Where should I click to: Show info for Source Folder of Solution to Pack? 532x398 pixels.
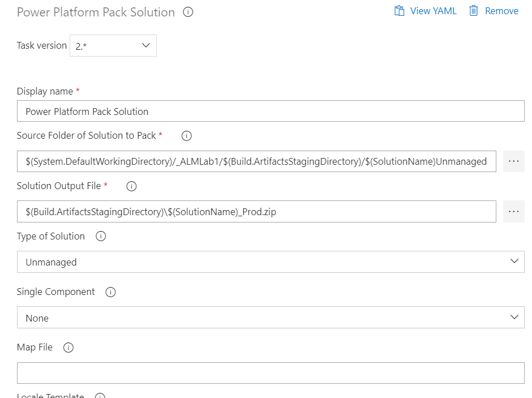point(187,136)
